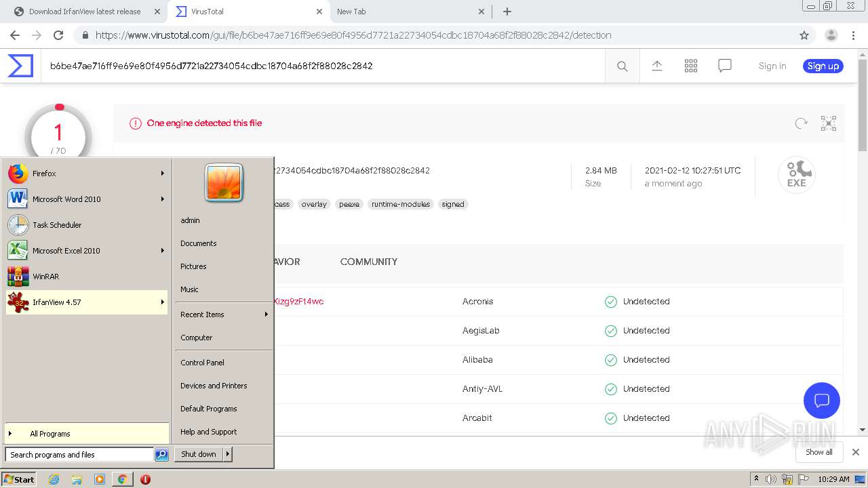The image size is (868, 488).
Task: Click the Shut down button
Action: pyautogui.click(x=199, y=454)
